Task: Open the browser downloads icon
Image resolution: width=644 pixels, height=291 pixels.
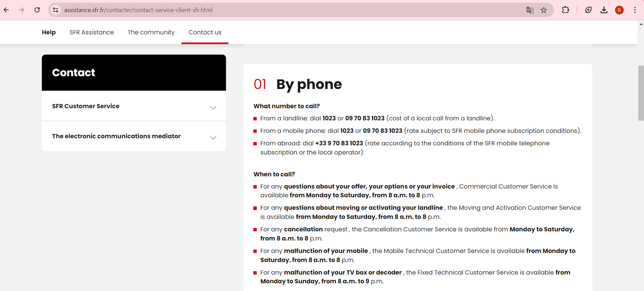Action: [x=604, y=10]
